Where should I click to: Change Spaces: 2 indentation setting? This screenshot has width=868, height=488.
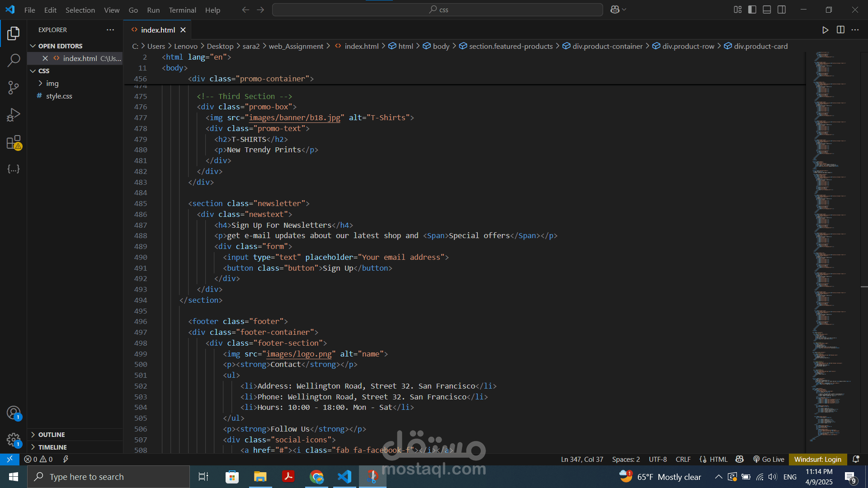tap(626, 459)
